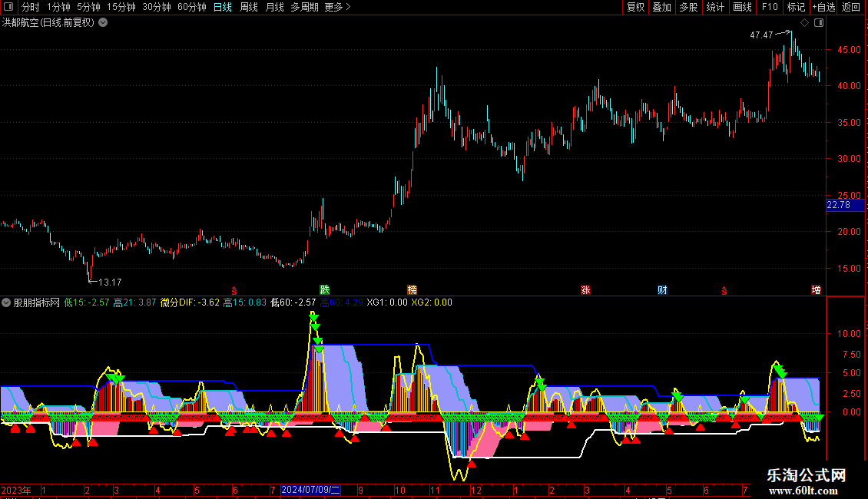Viewport: 868px width, 499px height.
Task: Click the 榜 ranking event icon
Action: pyautogui.click(x=412, y=290)
